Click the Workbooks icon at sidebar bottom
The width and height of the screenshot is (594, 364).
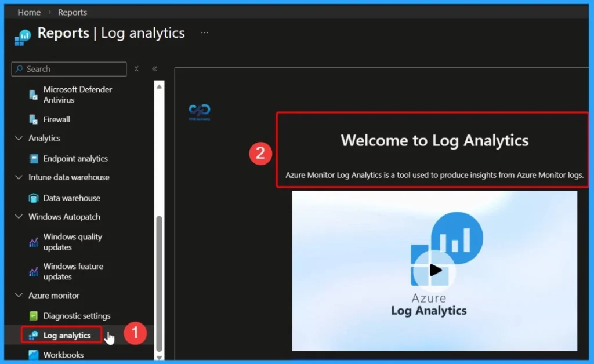point(33,355)
